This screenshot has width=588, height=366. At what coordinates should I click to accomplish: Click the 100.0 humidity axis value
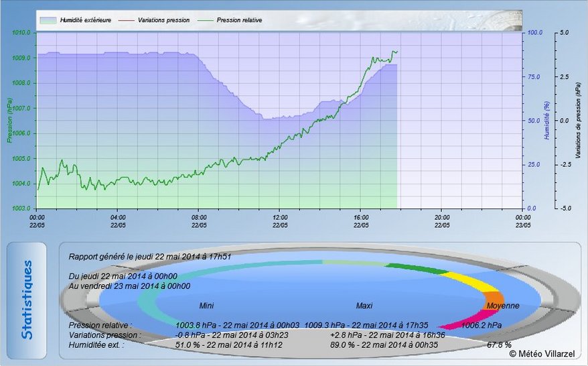534,33
